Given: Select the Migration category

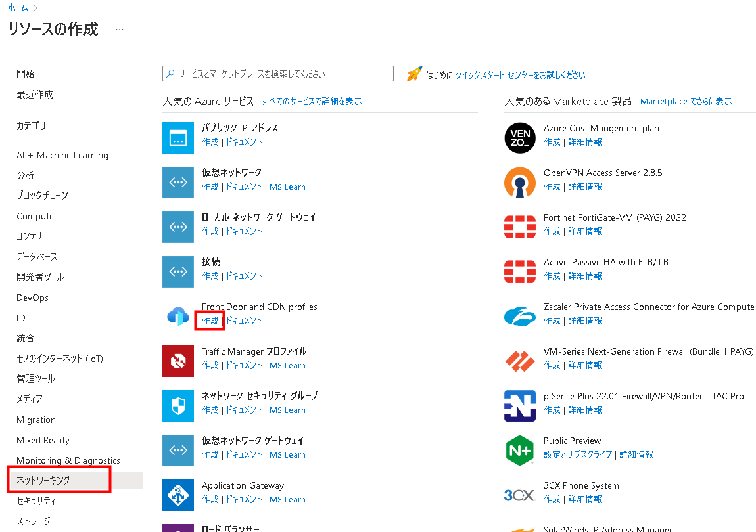Looking at the screenshot, I should (x=36, y=420).
